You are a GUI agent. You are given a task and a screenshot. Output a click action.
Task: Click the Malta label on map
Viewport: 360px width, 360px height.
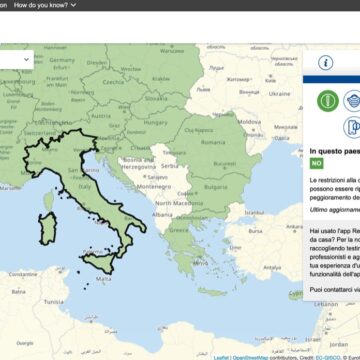pos(103,279)
